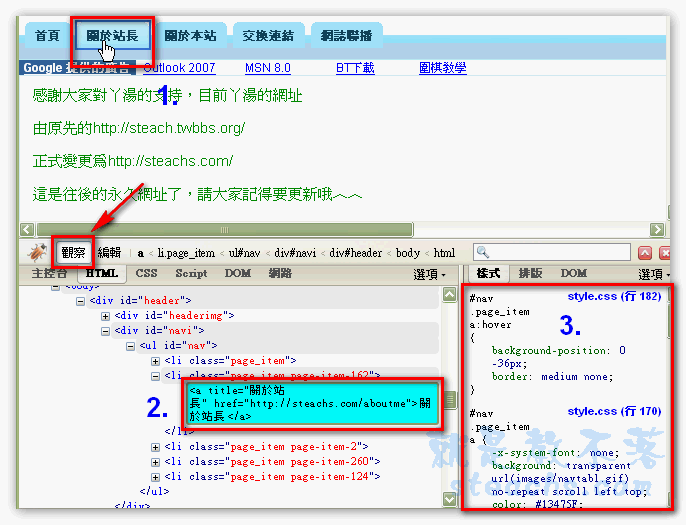Switch to the 主控台 console tab
The image size is (686, 525).
(49, 273)
